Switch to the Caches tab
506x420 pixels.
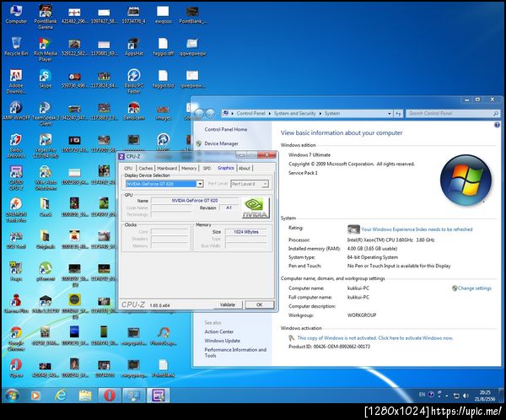tap(146, 168)
